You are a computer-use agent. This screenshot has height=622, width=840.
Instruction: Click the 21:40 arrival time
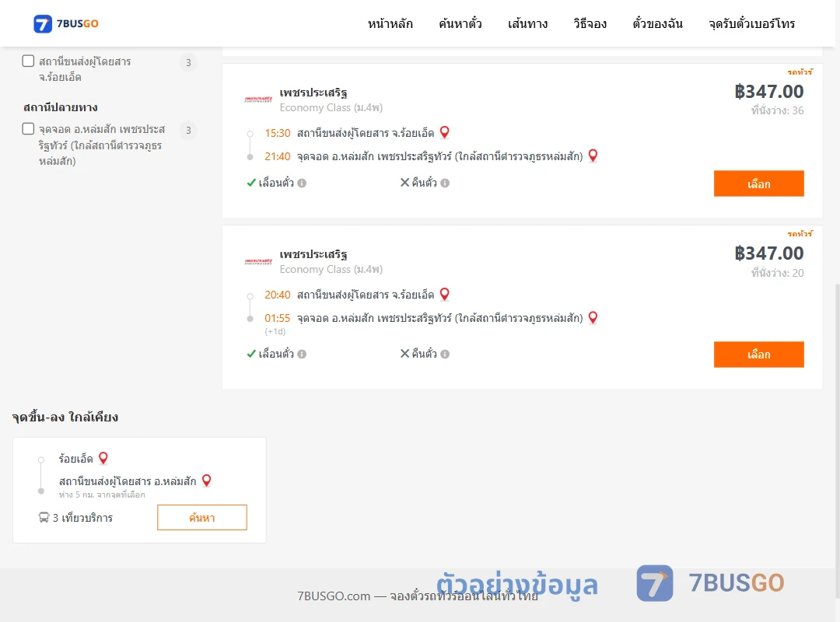tap(278, 156)
